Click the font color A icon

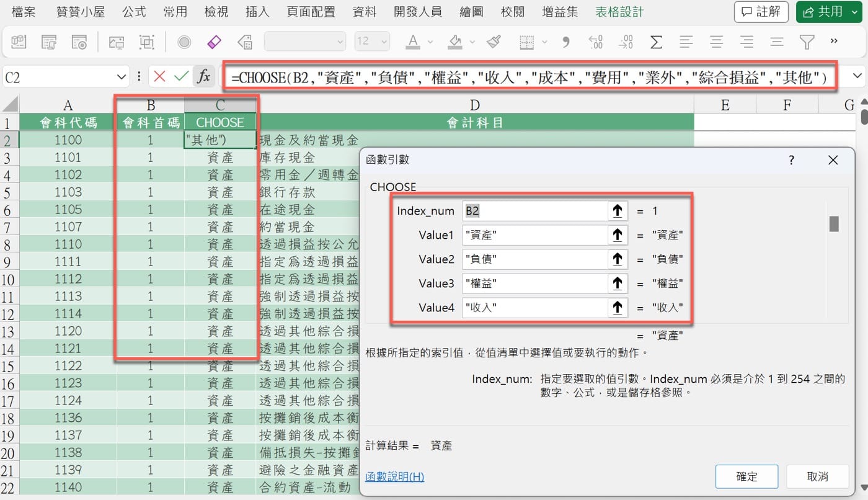(x=412, y=42)
